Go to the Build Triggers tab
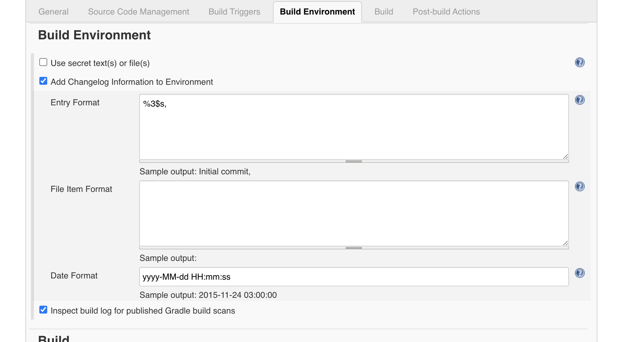The height and width of the screenshot is (342, 644). 234,12
